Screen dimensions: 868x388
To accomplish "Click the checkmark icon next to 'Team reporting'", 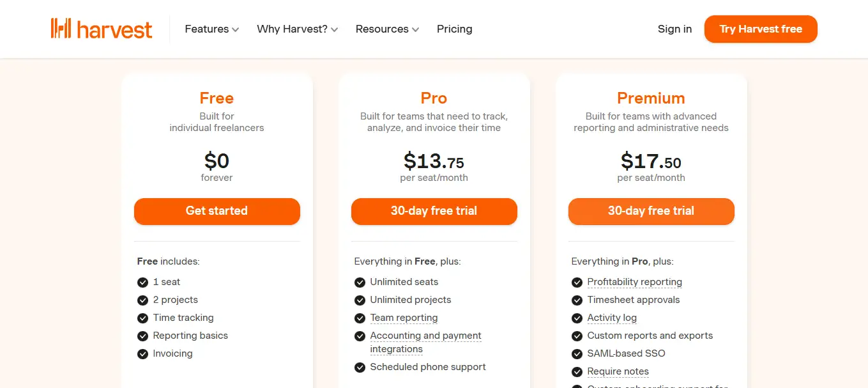I will click(360, 318).
